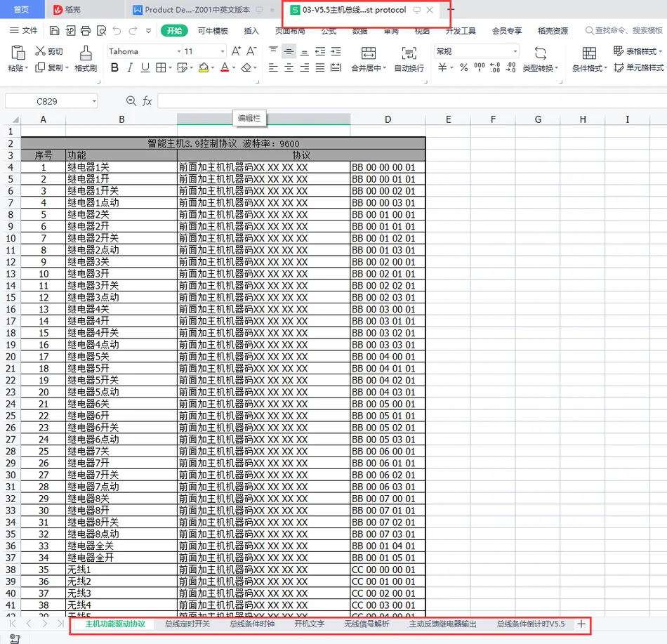Click the fx insert function button

tap(147, 101)
